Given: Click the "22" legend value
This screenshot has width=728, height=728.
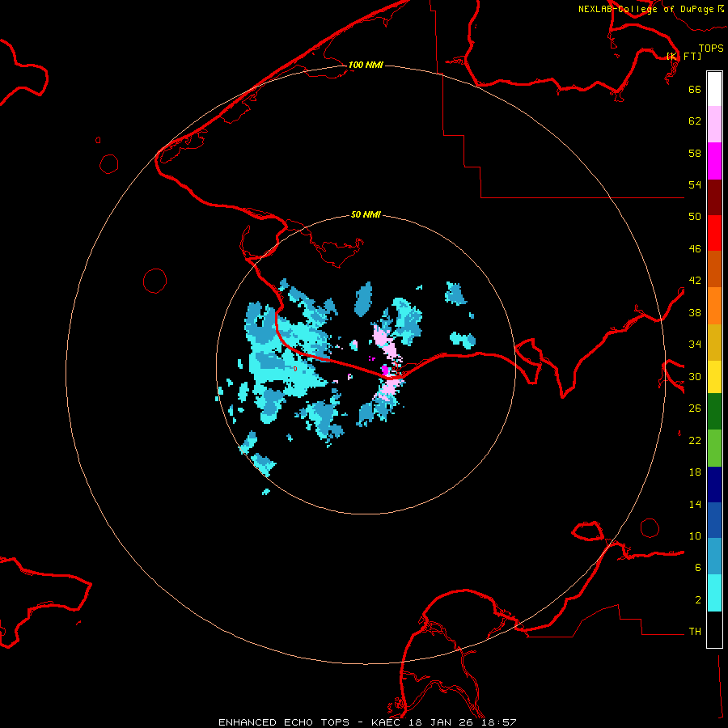Looking at the screenshot, I should (695, 440).
